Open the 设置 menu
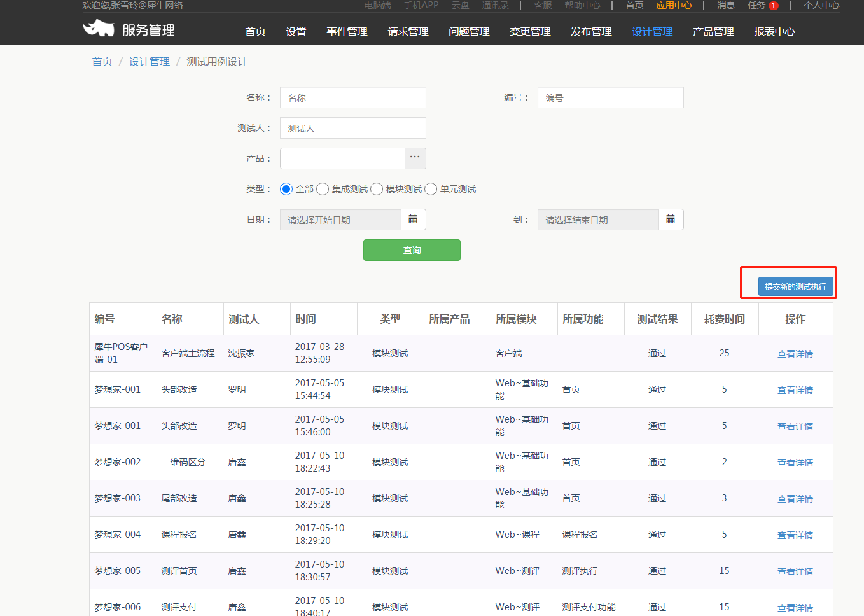This screenshot has width=864, height=616. click(x=296, y=31)
